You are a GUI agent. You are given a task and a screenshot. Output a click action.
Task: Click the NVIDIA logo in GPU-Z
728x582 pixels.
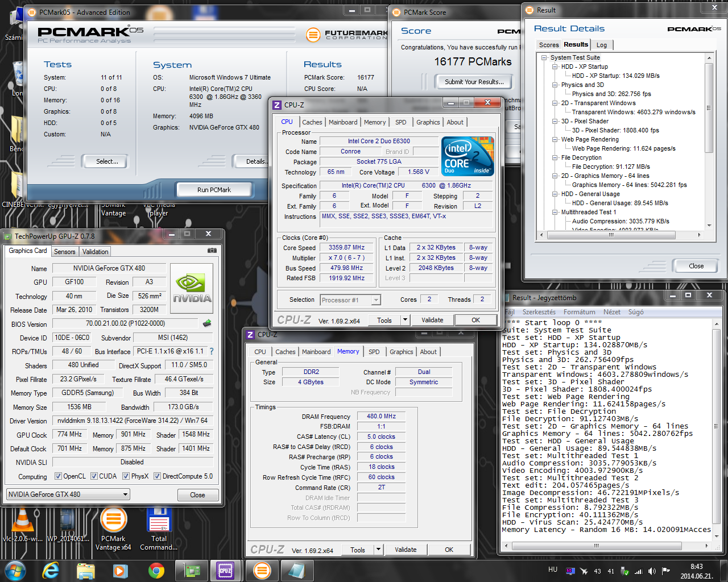192,288
